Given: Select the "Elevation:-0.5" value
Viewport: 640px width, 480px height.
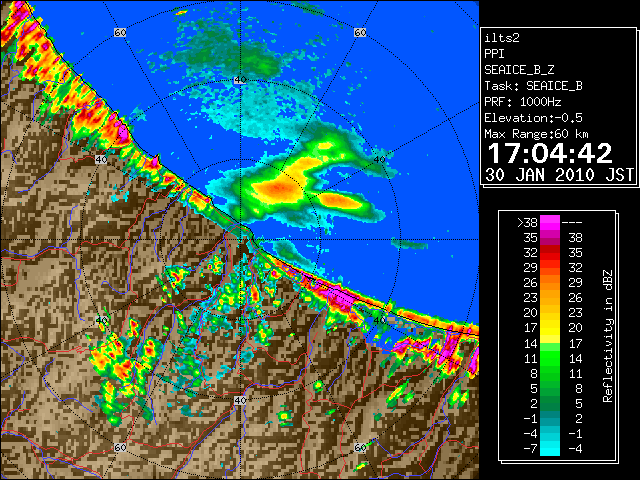Looking at the screenshot, I should 533,118.
